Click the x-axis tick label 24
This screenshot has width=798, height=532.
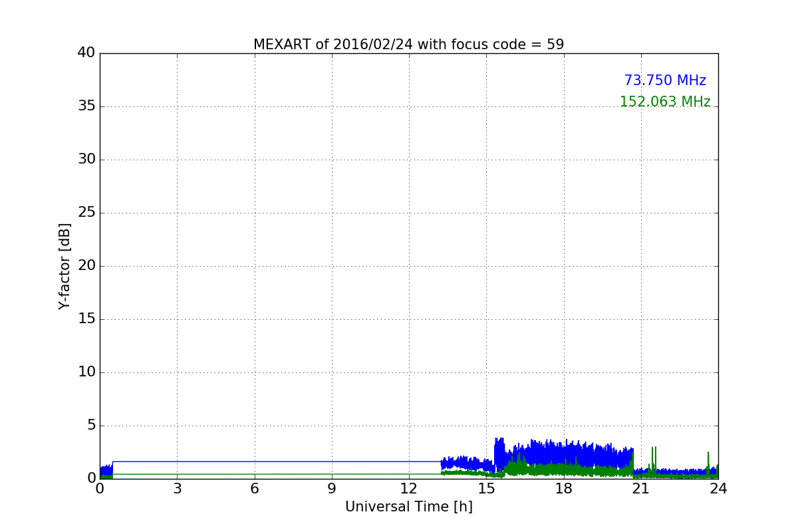[x=718, y=489]
